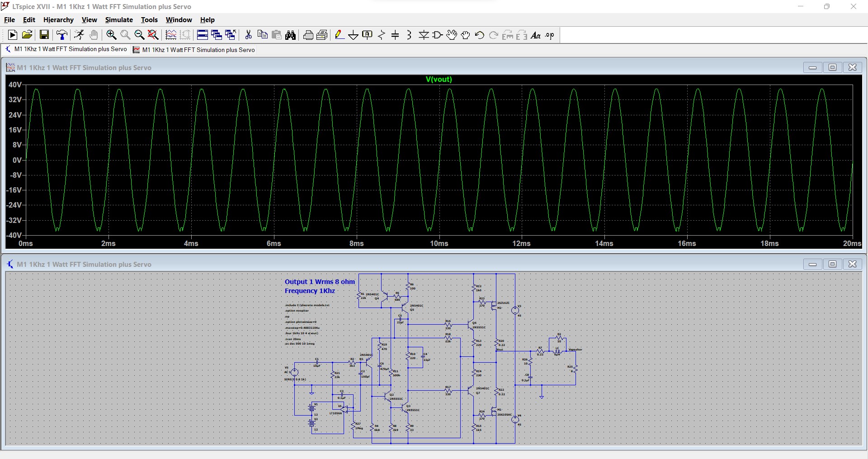
Task: Tile windows using the tile icon
Action: tap(203, 35)
